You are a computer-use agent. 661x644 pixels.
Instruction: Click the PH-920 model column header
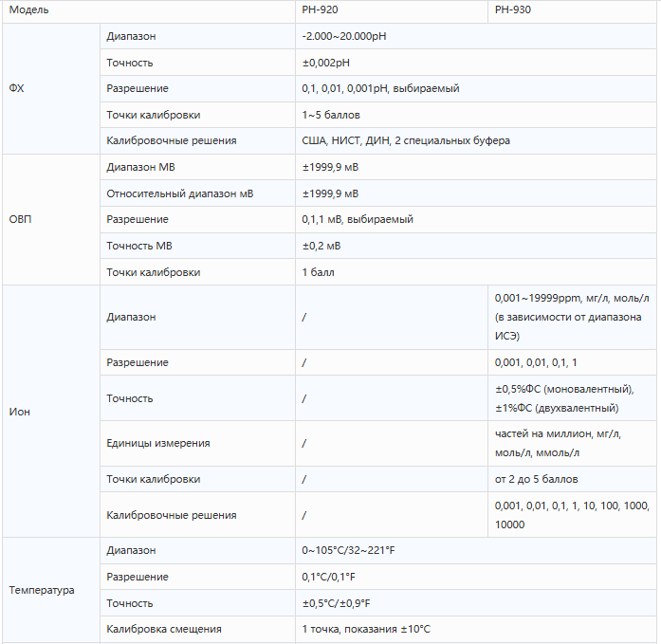[392, 10]
